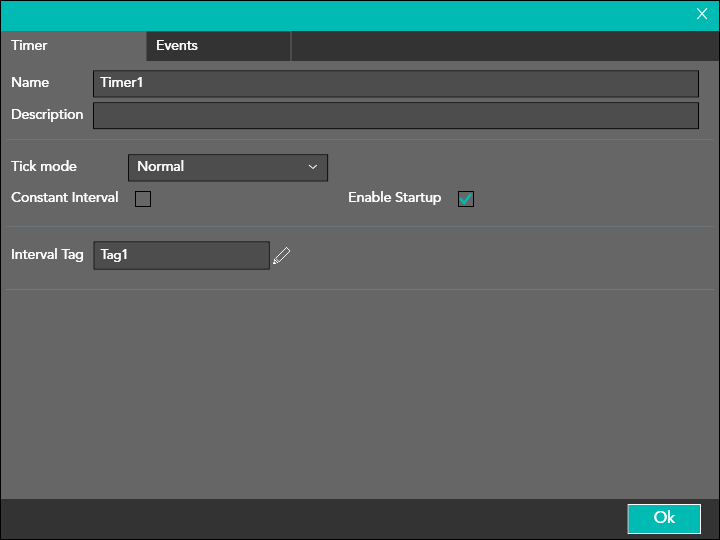Click into the Name field containing Timer1
Image resolution: width=720 pixels, height=540 pixels.
point(395,83)
